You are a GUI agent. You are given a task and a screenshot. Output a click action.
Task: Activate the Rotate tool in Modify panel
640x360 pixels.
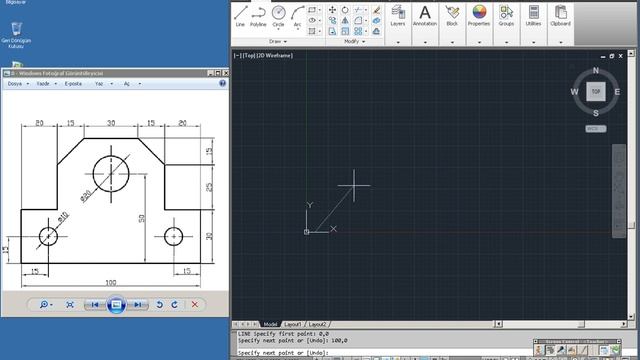pos(345,10)
